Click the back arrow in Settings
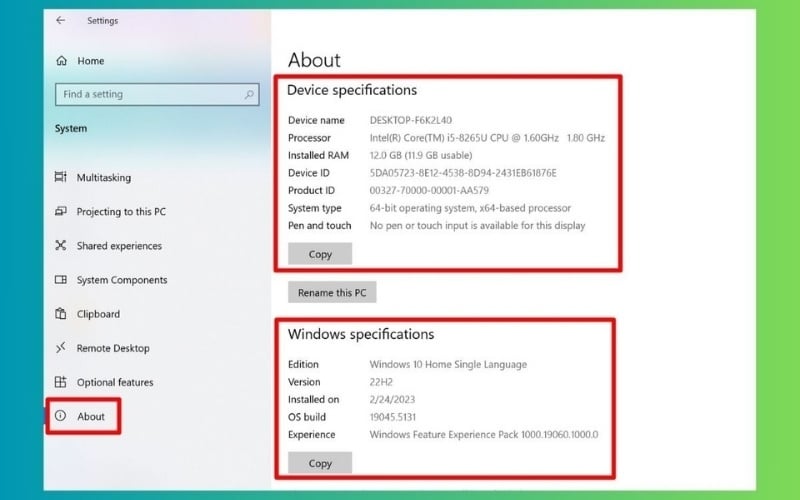Image resolution: width=800 pixels, height=500 pixels. tap(61, 20)
